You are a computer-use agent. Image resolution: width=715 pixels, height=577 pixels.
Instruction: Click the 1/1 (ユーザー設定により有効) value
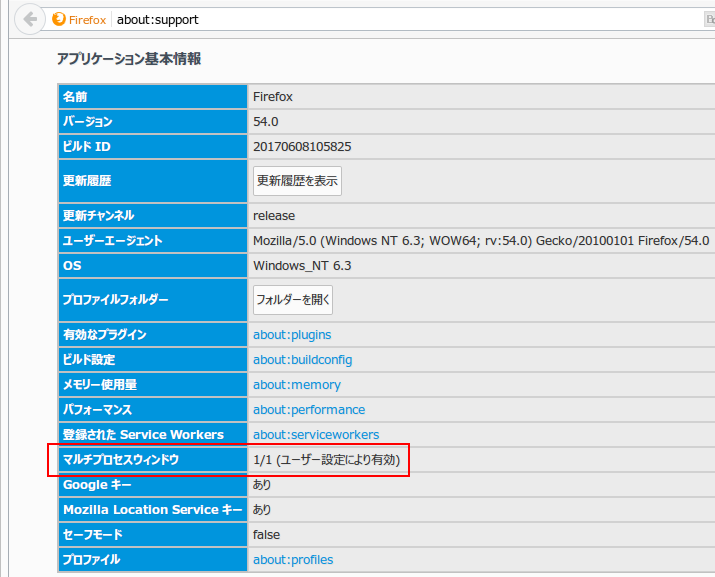pyautogui.click(x=326, y=460)
